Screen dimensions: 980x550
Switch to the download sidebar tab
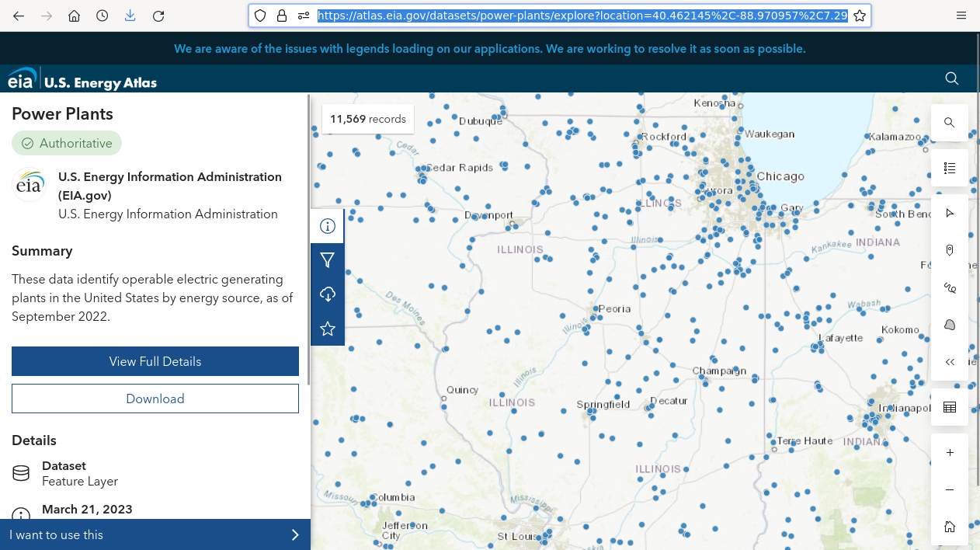tap(328, 294)
